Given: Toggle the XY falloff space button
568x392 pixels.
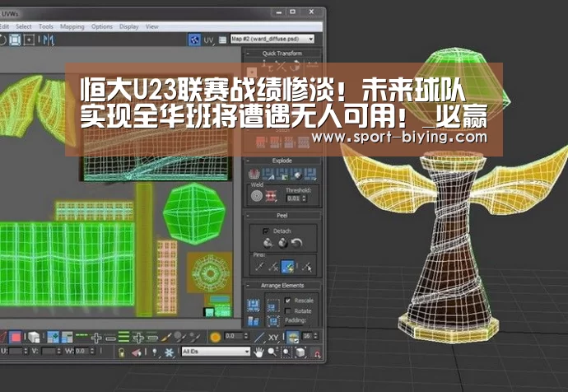Looking at the screenshot, I should 273,338.
